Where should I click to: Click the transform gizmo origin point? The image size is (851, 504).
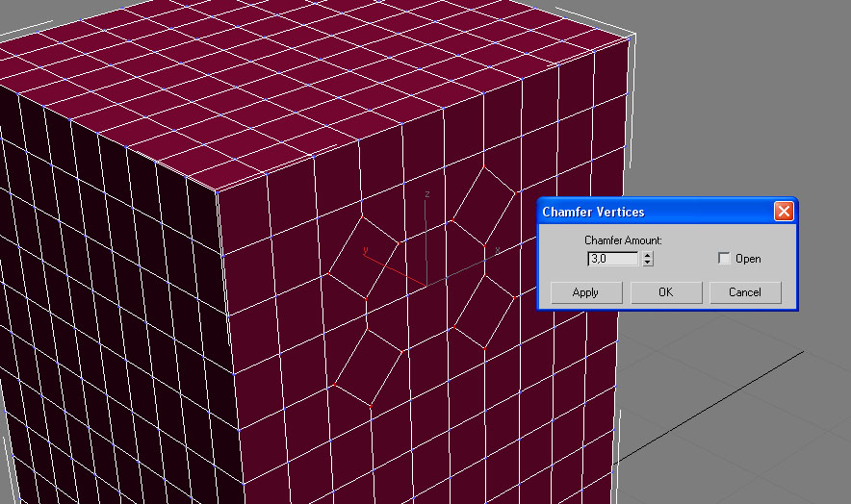pos(426,285)
